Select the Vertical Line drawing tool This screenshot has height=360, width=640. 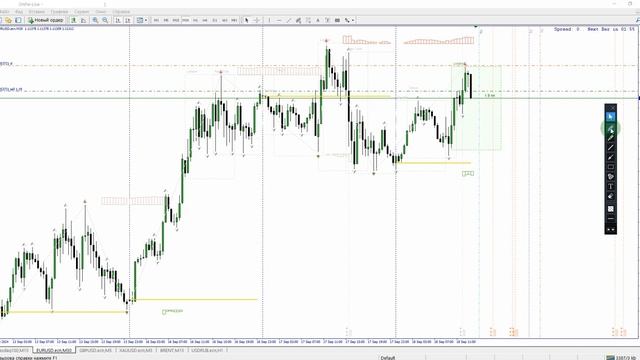269,20
